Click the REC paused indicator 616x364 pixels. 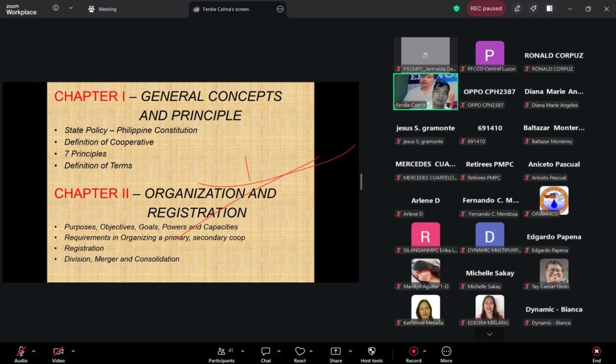pos(486,8)
